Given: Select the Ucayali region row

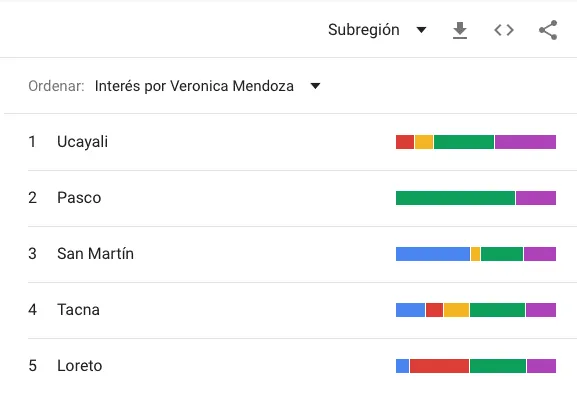Looking at the screenshot, I should point(292,142).
